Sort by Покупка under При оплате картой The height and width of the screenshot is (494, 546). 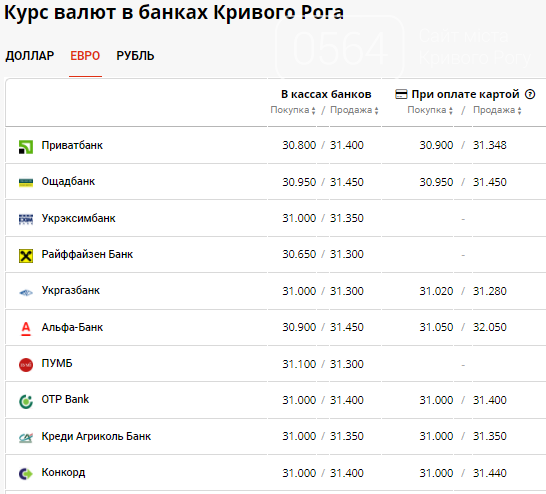[x=430, y=110]
